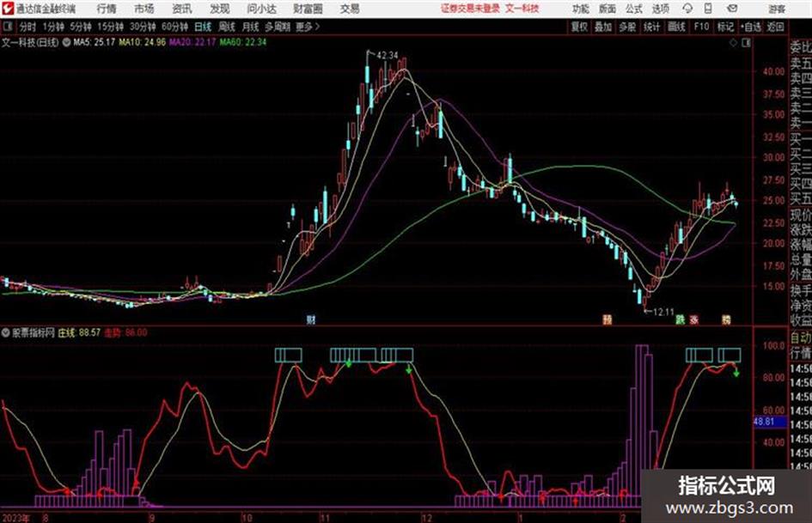Open the F10 company info button
812x523 pixels.
point(702,27)
